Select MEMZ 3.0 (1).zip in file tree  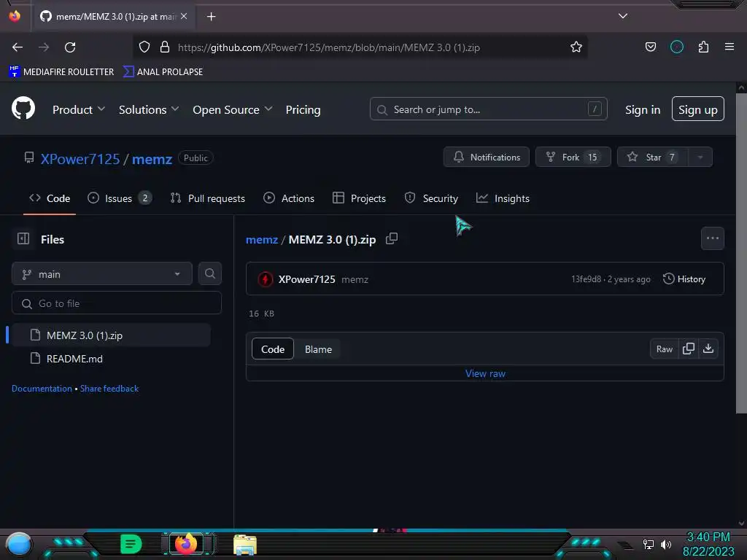pos(111,335)
